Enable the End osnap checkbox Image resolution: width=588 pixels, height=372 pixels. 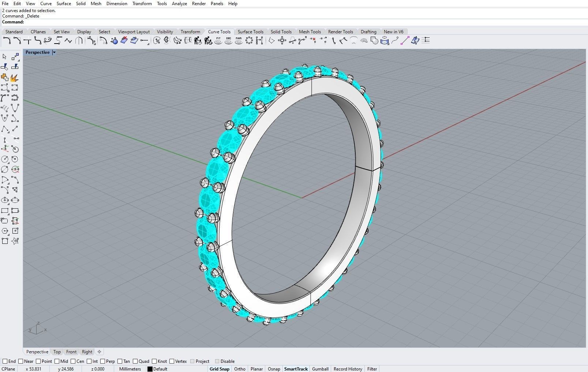[5, 361]
